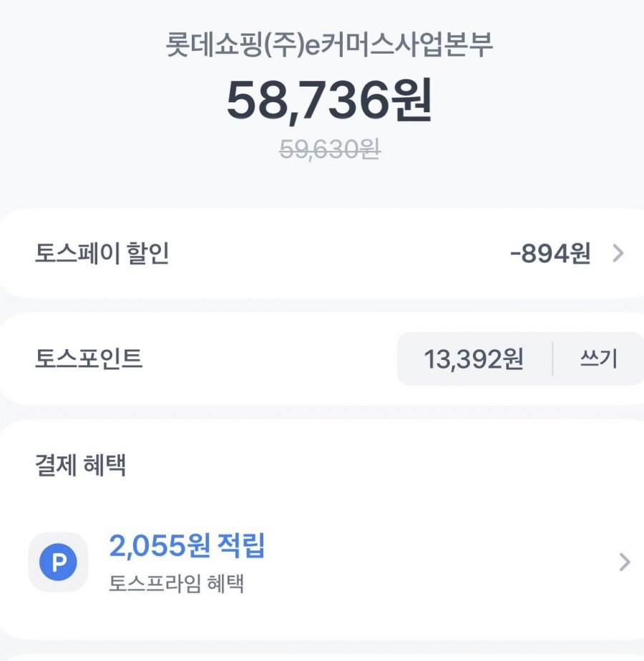
Task: Click the crossed-out 59,630원 original price
Action: tap(329, 149)
